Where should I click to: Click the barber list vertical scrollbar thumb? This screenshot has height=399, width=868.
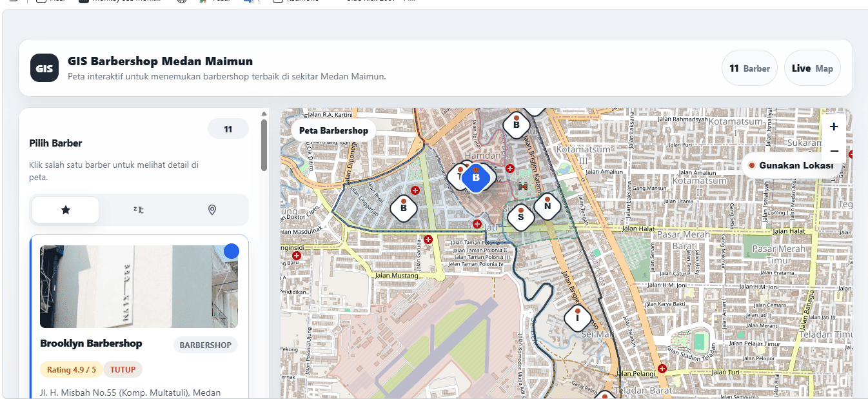pyautogui.click(x=264, y=145)
